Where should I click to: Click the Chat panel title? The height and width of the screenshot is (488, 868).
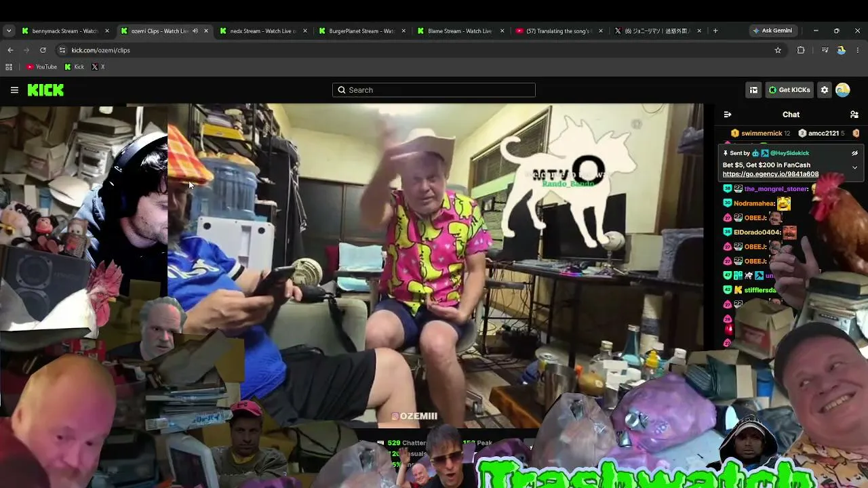point(791,115)
